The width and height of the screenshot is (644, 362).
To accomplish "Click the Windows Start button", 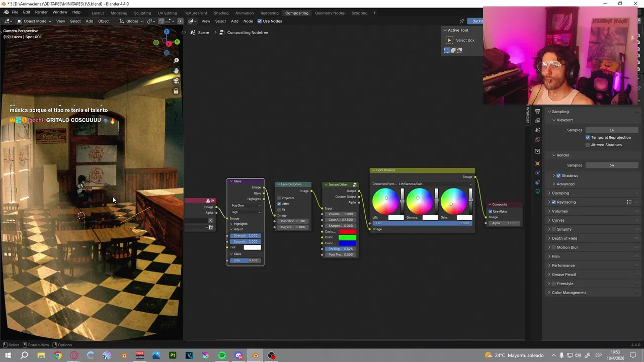I will click(x=8, y=355).
